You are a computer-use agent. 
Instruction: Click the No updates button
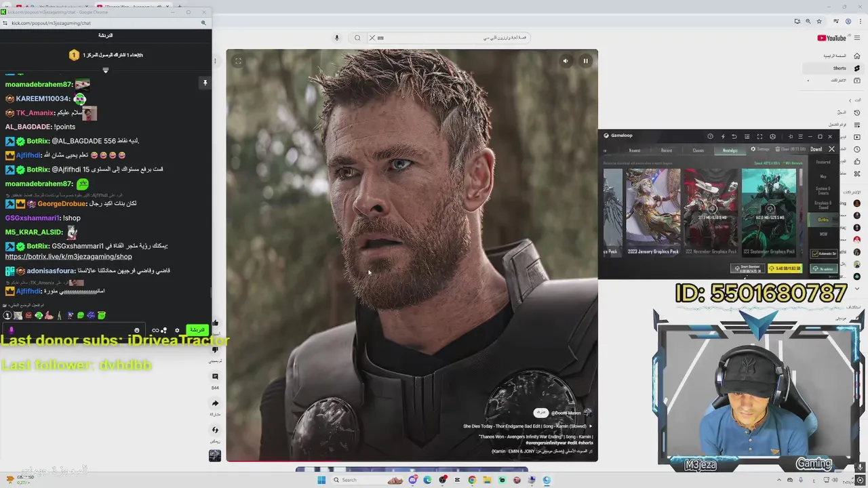[x=824, y=269]
